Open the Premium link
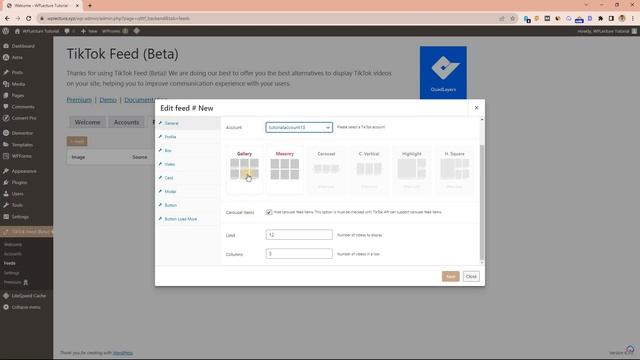The height and width of the screenshot is (360, 640). pos(79,100)
